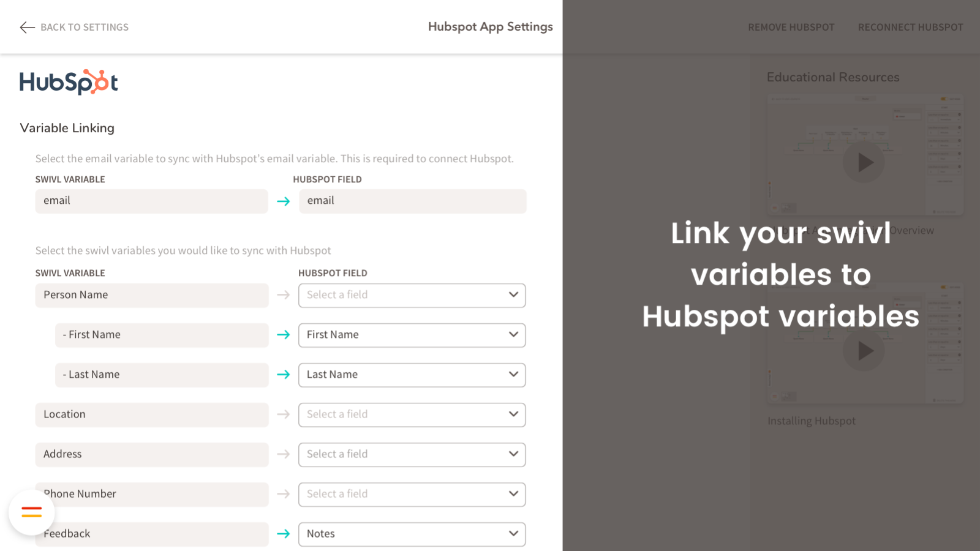This screenshot has height=551, width=980.
Task: Open the Phone Number field dropdown
Action: coord(412,494)
